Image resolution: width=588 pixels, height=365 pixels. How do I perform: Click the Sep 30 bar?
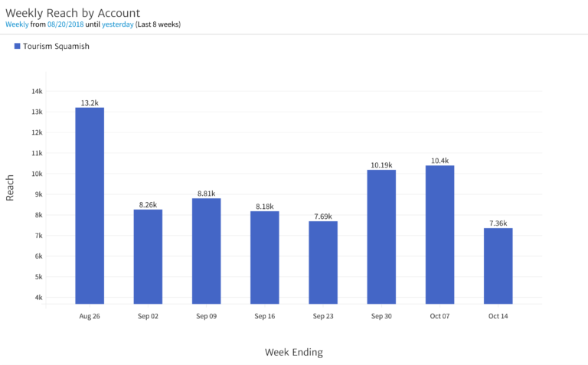[x=381, y=236]
